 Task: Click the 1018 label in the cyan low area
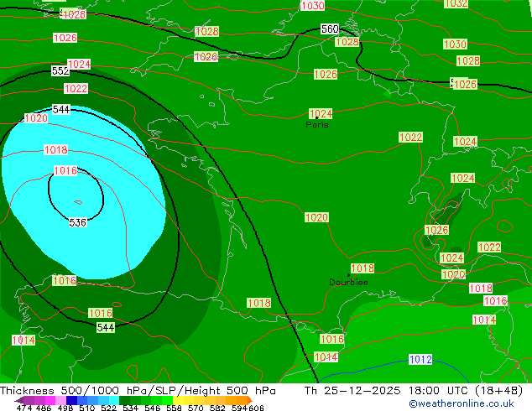click(55, 150)
